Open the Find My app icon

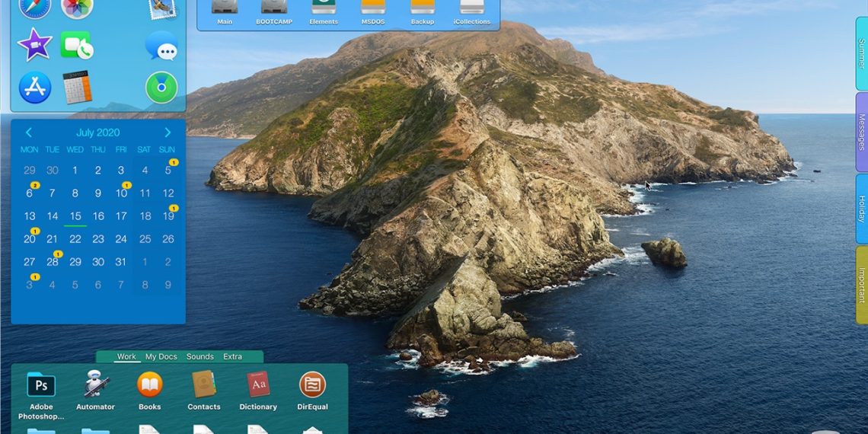click(x=161, y=88)
